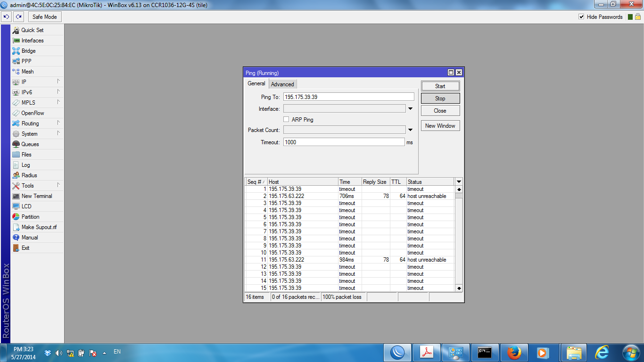Show hidden tray icons arrow
Viewport: 644px width, 362px height.
(104, 353)
